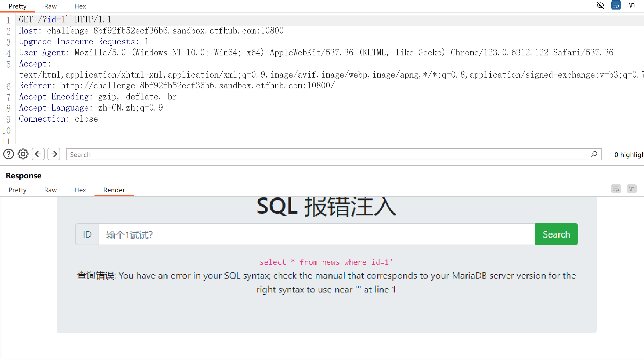Switch to Render response tab
644x360 pixels.
(x=114, y=190)
